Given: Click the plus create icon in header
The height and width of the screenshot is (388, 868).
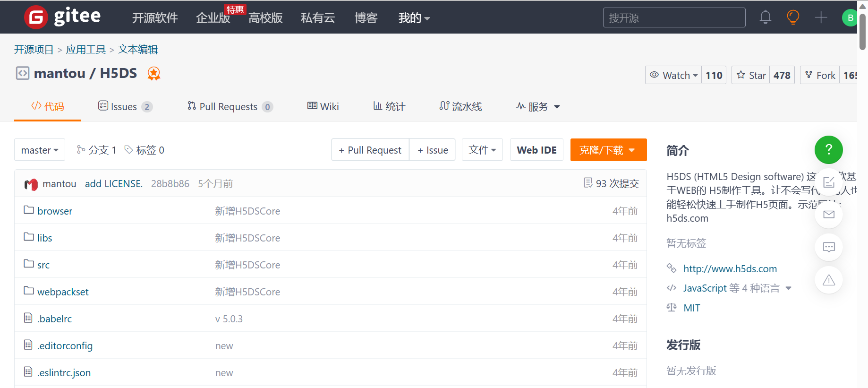Looking at the screenshot, I should coord(821,17).
